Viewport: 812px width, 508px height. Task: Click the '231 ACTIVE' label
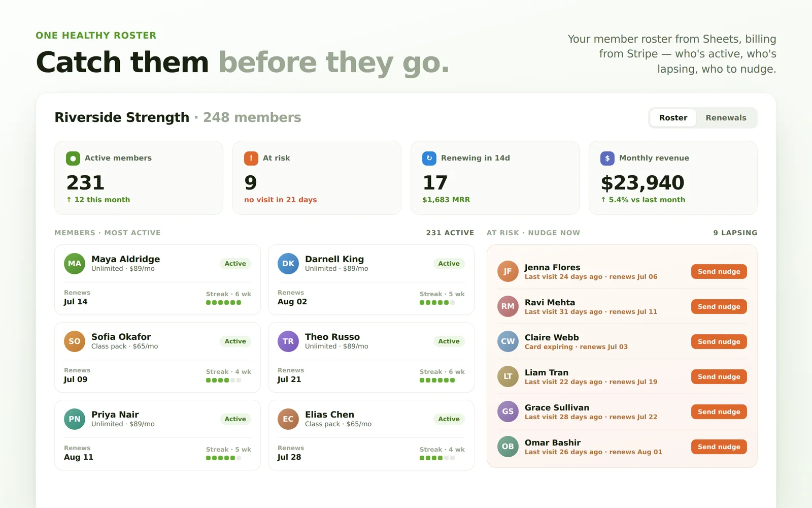450,233
